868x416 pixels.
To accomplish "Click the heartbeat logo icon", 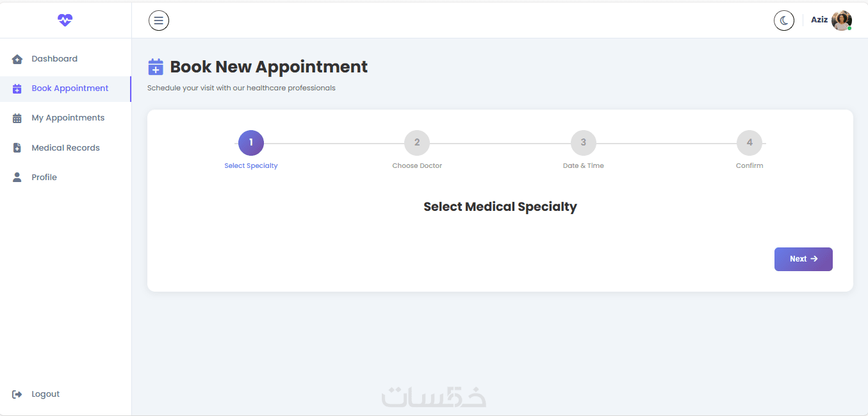I will (65, 21).
